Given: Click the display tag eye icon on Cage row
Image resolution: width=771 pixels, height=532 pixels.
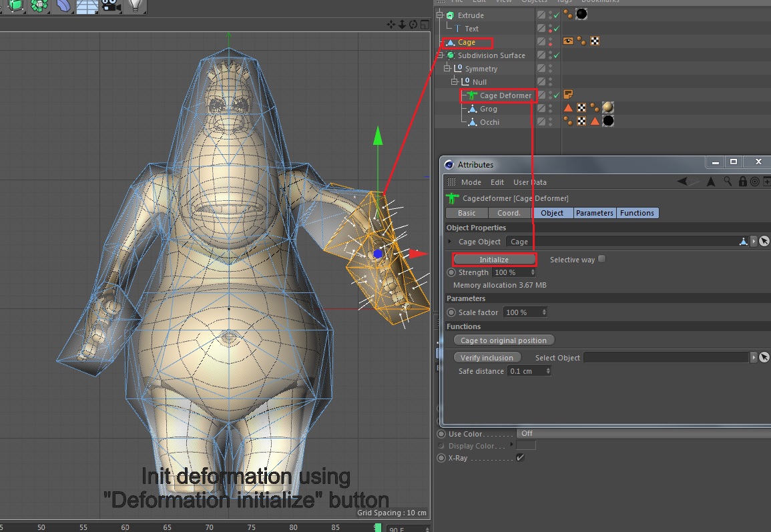Looking at the screenshot, I should [x=568, y=41].
